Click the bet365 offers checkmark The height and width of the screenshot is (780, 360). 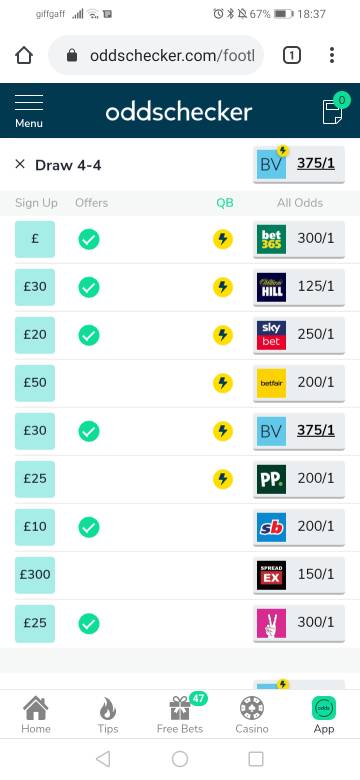[89, 239]
